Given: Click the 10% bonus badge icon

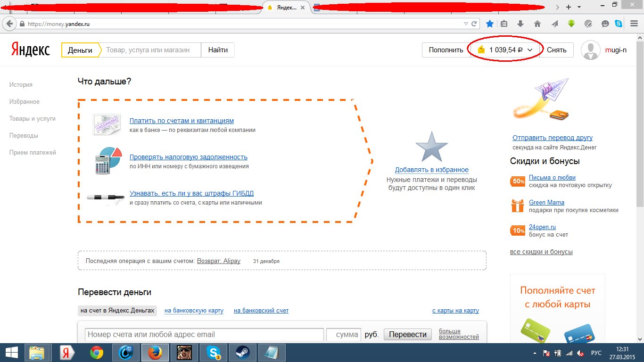Looking at the screenshot, I should [x=518, y=230].
